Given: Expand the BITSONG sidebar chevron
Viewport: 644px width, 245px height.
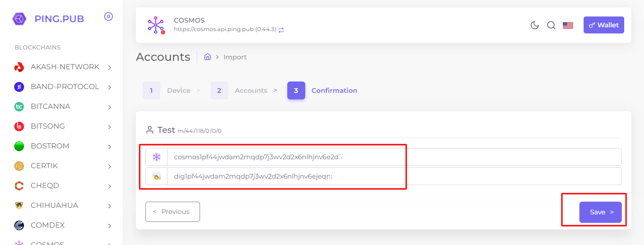Looking at the screenshot, I should (109, 127).
